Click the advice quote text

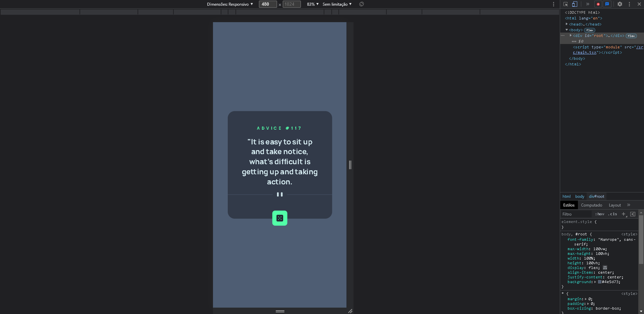[x=280, y=162]
